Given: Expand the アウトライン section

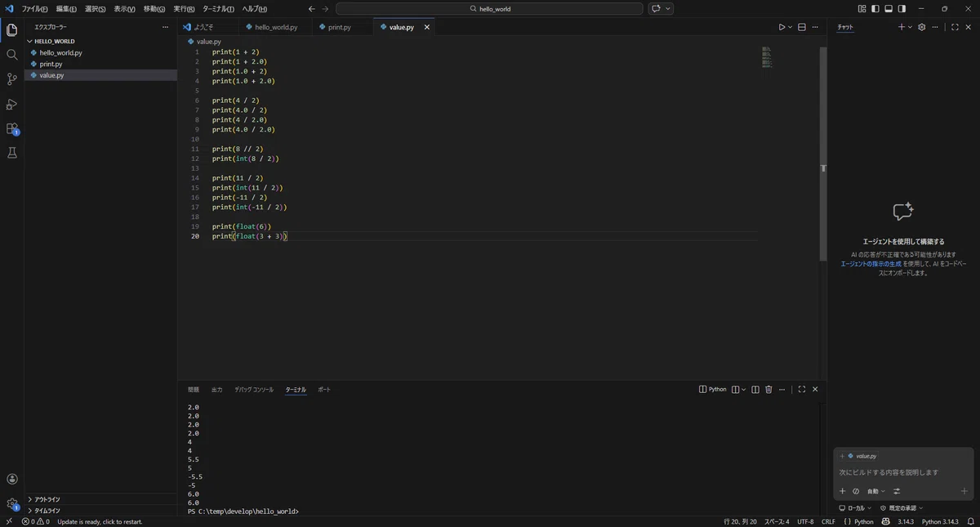Looking at the screenshot, I should 100,499.
